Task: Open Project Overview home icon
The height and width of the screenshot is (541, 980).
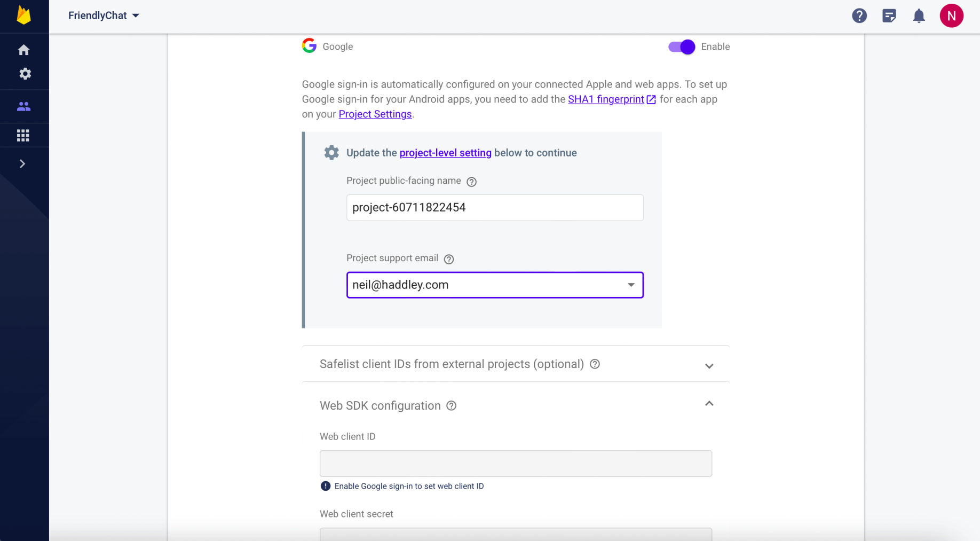Action: click(23, 50)
